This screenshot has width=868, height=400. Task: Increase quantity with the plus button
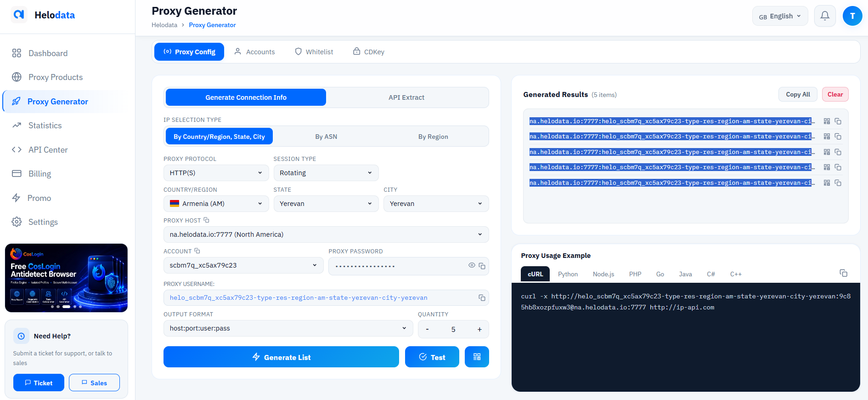(x=479, y=329)
